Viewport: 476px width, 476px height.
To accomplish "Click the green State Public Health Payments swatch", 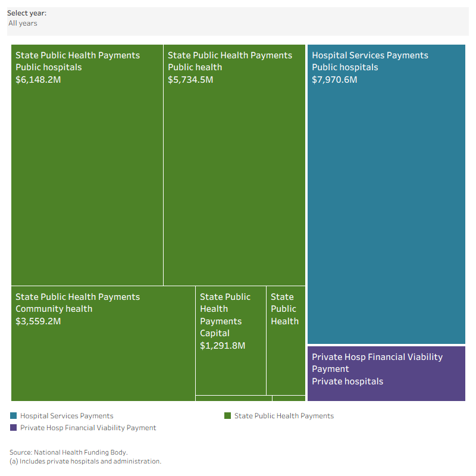I will click(x=227, y=415).
